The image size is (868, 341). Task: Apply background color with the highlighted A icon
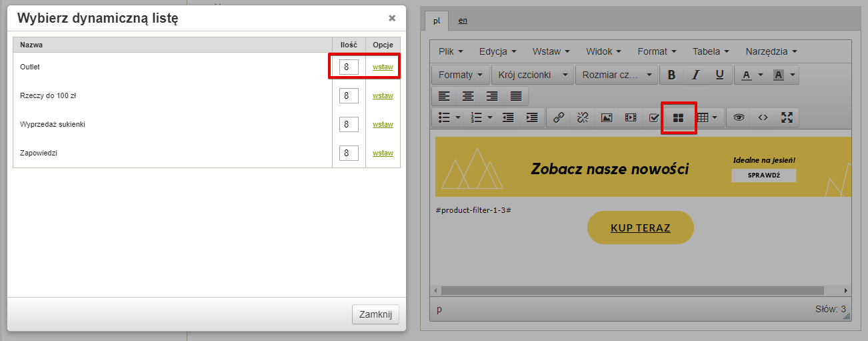pos(778,75)
